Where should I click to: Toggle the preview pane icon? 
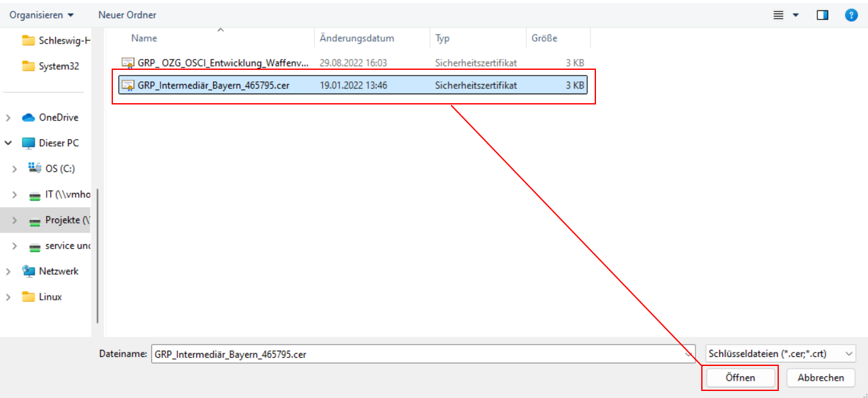pyautogui.click(x=822, y=15)
